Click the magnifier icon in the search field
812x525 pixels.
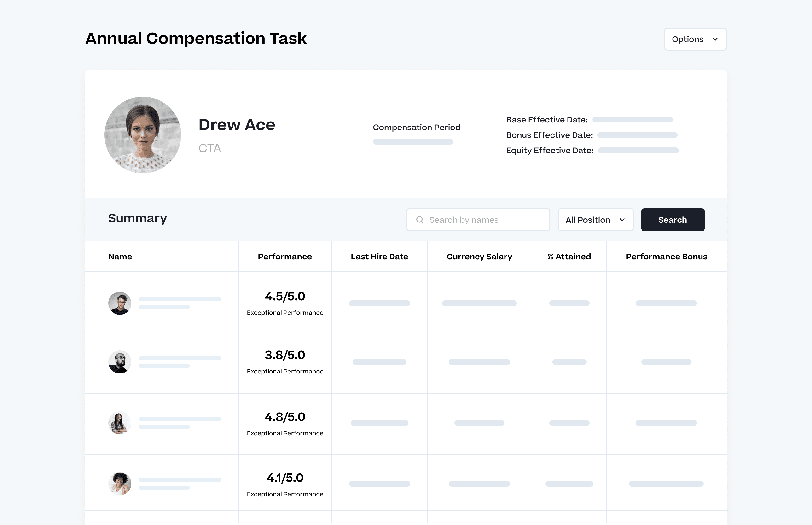point(420,220)
